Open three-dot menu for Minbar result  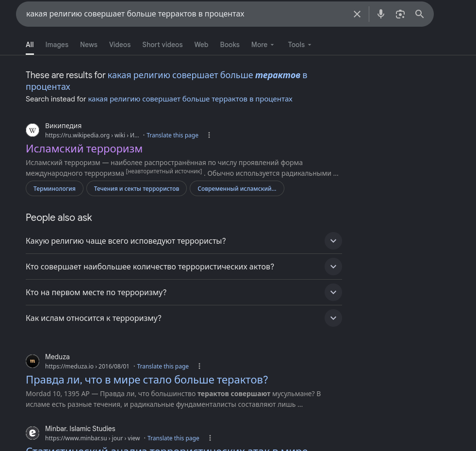tap(210, 438)
